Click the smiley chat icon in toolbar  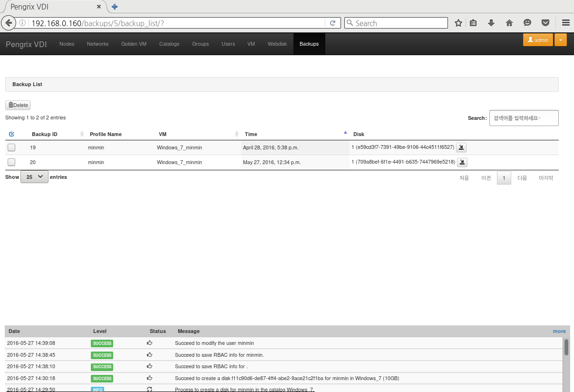[x=527, y=23]
